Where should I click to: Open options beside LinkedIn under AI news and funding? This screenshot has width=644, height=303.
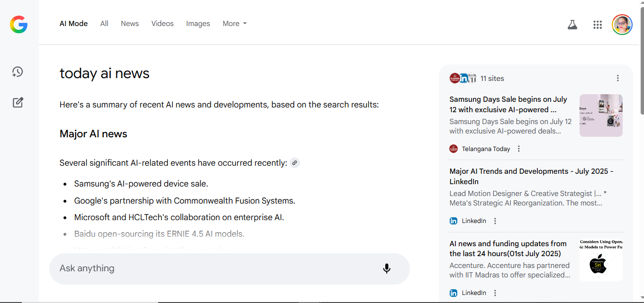495,293
